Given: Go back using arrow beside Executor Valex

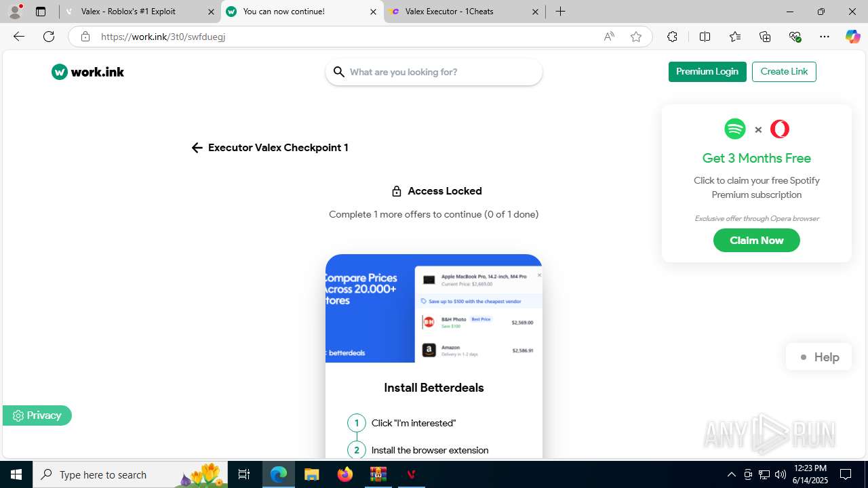Looking at the screenshot, I should [x=197, y=148].
